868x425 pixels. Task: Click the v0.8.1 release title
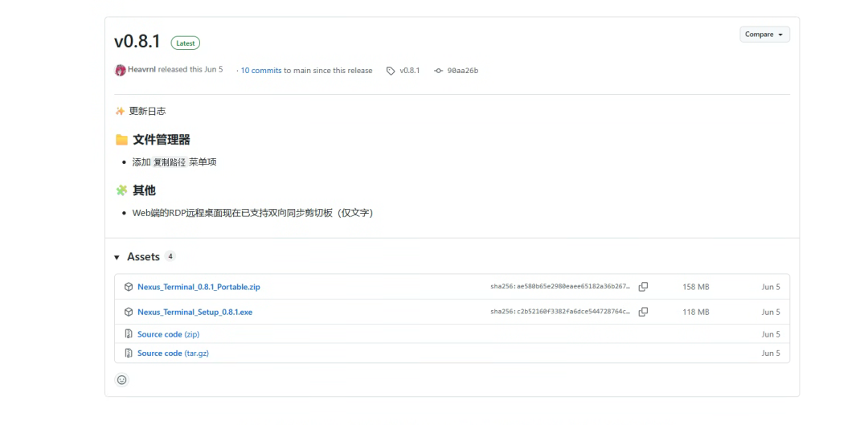[x=139, y=43]
